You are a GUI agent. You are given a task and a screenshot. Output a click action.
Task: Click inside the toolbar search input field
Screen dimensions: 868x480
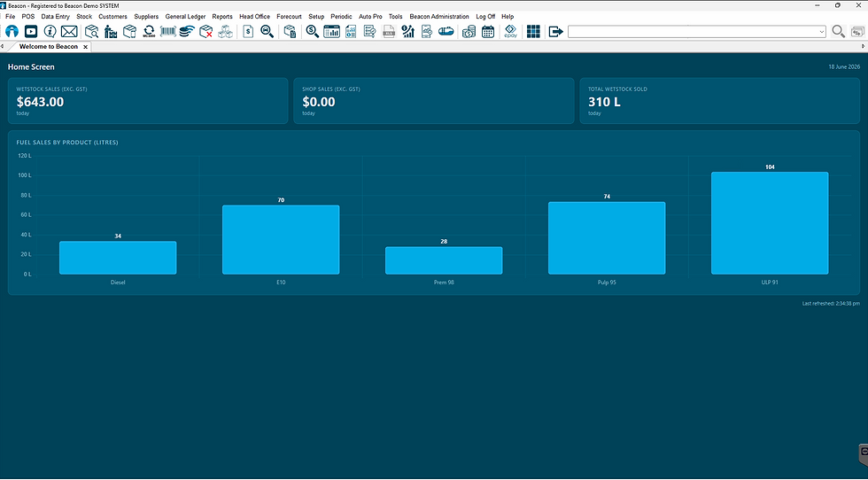pos(693,32)
